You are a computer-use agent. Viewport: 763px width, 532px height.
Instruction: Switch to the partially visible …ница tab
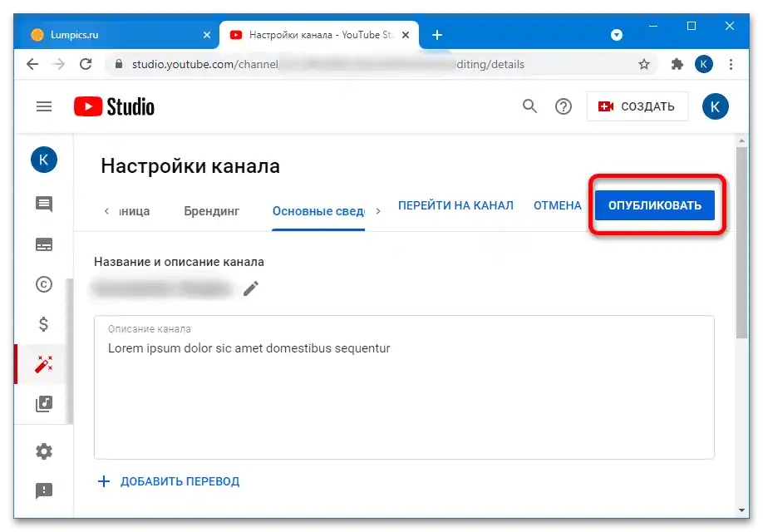(135, 211)
